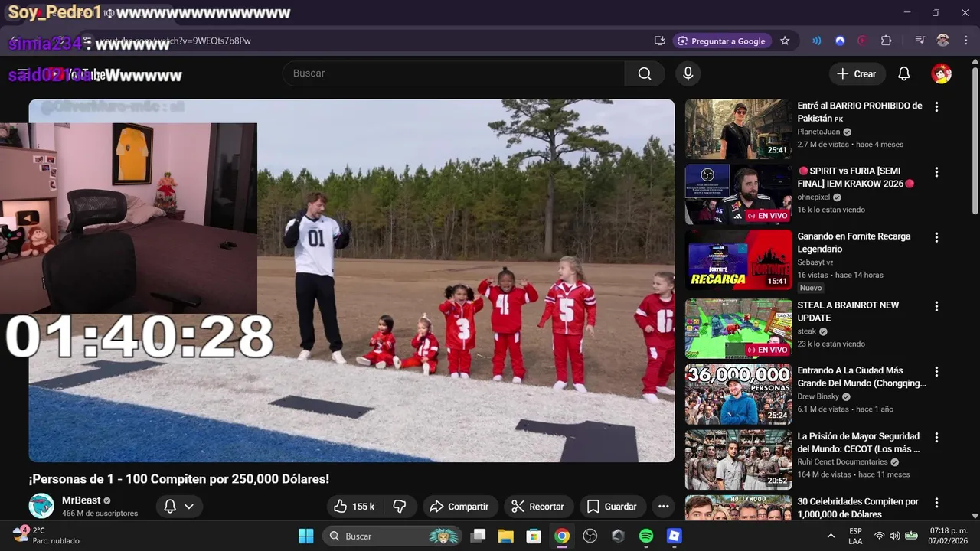Open OBS Studio from the taskbar
The width and height of the screenshot is (980, 551).
(590, 536)
